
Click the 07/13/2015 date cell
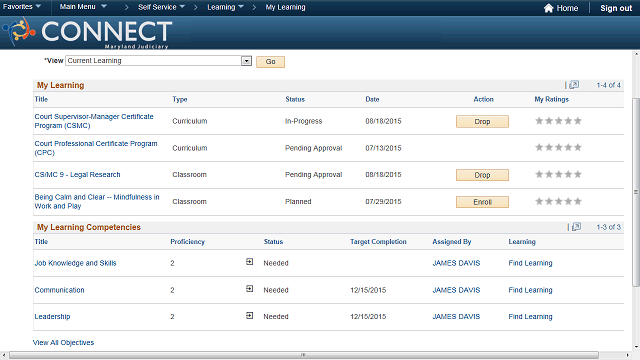point(383,148)
